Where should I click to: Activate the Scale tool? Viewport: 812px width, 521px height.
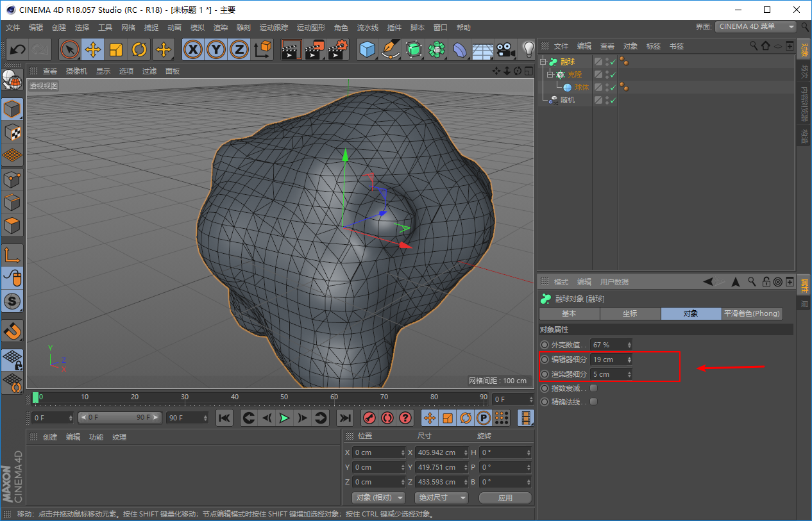pos(116,49)
